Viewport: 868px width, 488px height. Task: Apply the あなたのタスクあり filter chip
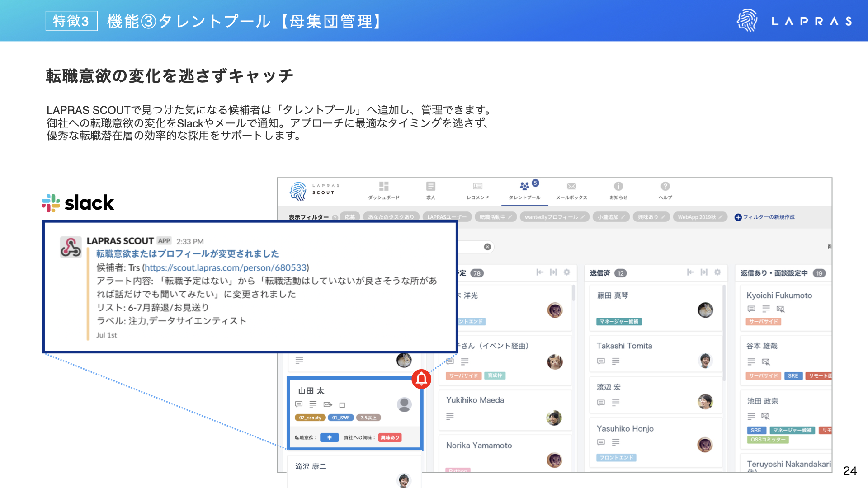tap(391, 217)
